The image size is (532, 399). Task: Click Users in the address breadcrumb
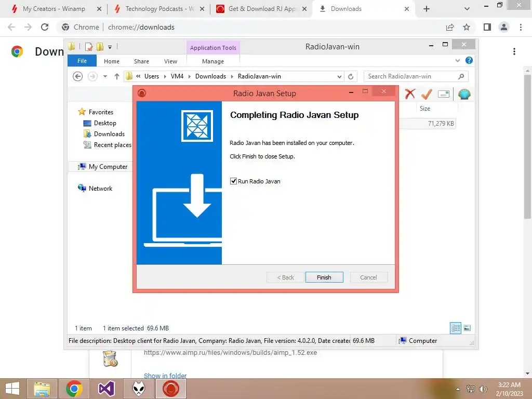[152, 76]
